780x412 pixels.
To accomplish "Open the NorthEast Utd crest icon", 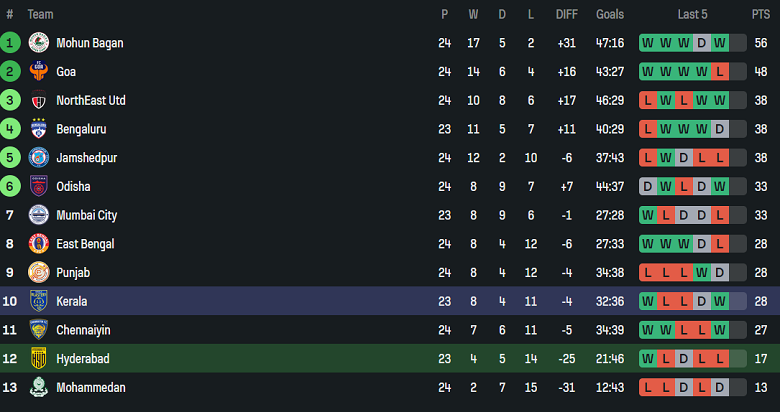I will coord(39,100).
